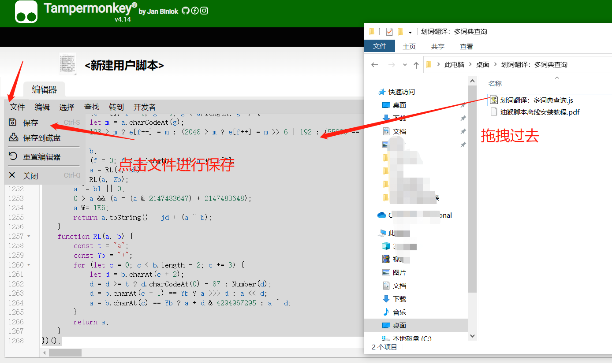The height and width of the screenshot is (364, 612).
Task: Open Tampermonkey's Instagram icon link
Action: tap(204, 11)
